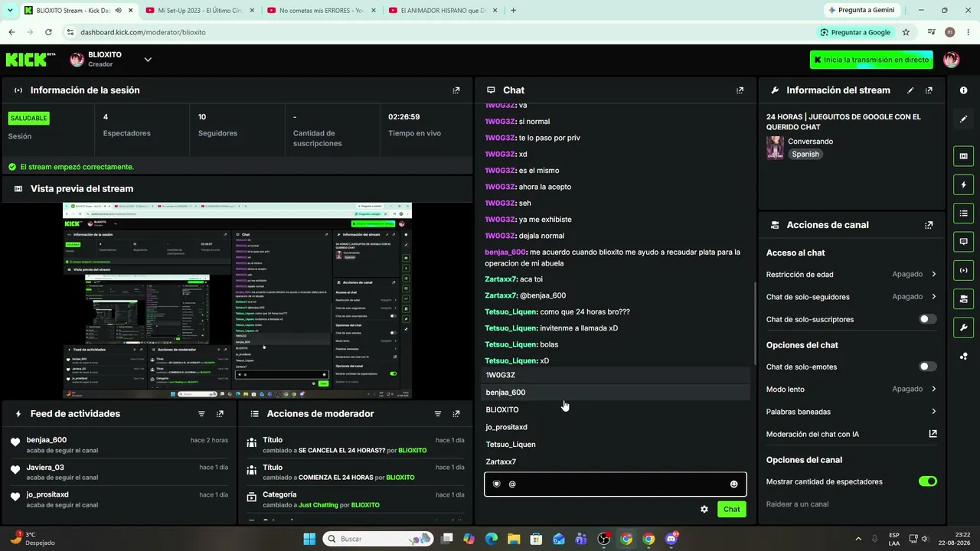This screenshot has width=980, height=551.
Task: Select benjaa_600 from mention suggestions
Action: (616, 393)
